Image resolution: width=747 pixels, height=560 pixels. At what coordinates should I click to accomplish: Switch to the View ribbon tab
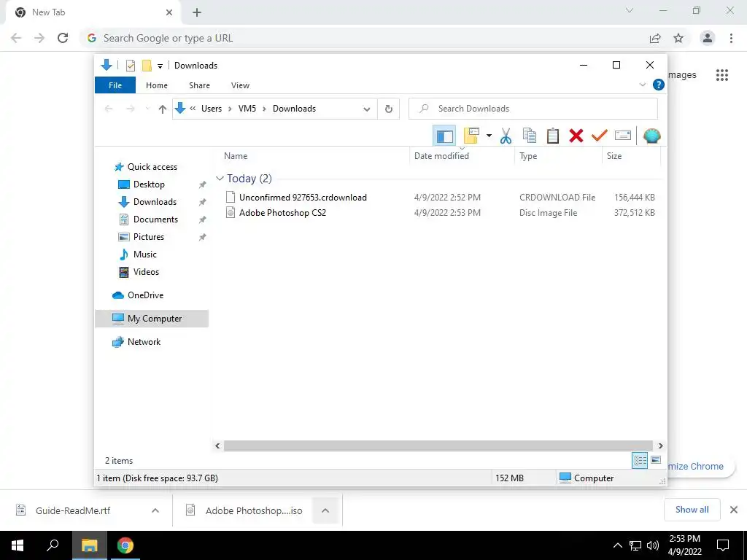(x=240, y=85)
